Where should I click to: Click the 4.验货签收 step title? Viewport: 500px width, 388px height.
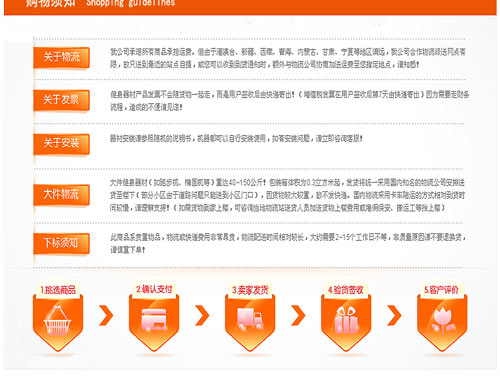346,290
